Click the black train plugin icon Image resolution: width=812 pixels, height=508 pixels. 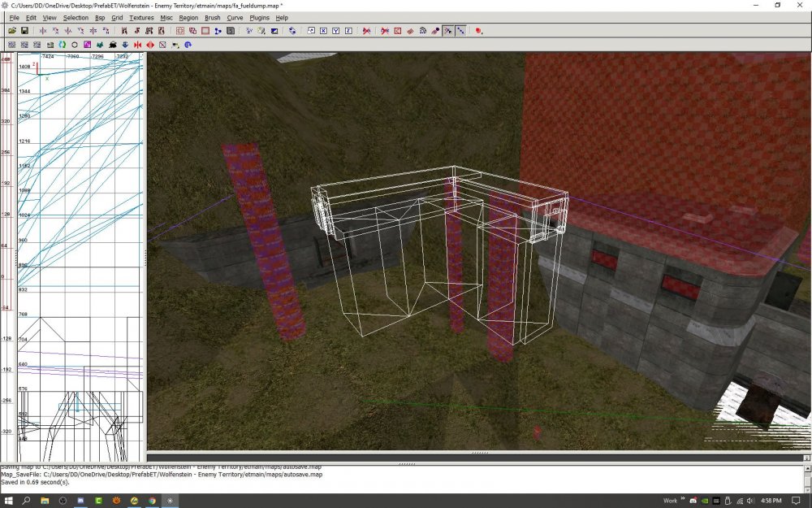pos(112,45)
